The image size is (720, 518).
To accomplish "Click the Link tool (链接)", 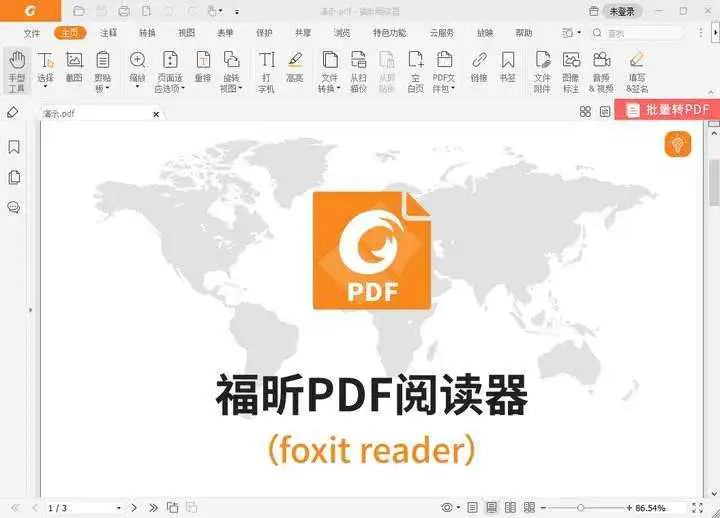I will click(479, 68).
